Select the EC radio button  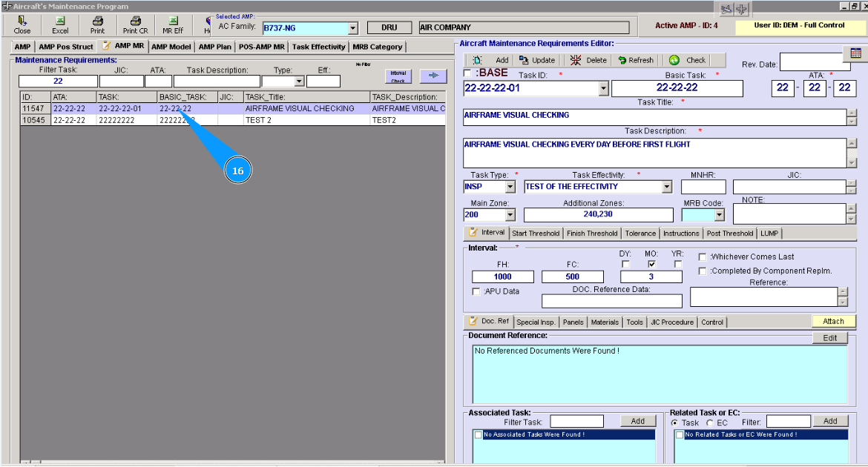pos(710,423)
